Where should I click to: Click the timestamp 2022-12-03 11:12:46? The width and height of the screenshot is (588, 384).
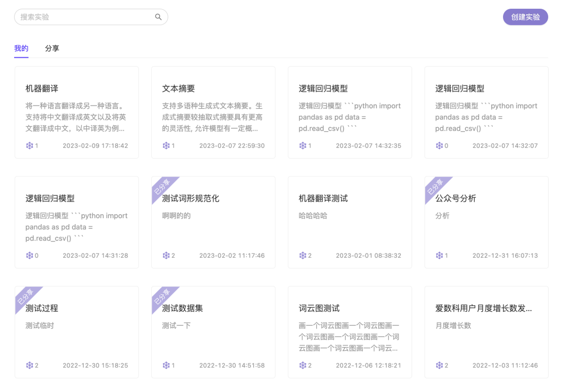505,365
